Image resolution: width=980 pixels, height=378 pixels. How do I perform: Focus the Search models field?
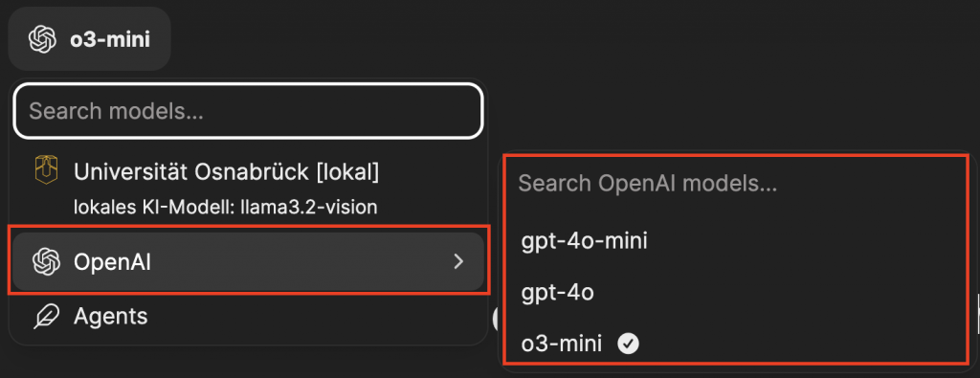pos(248,111)
